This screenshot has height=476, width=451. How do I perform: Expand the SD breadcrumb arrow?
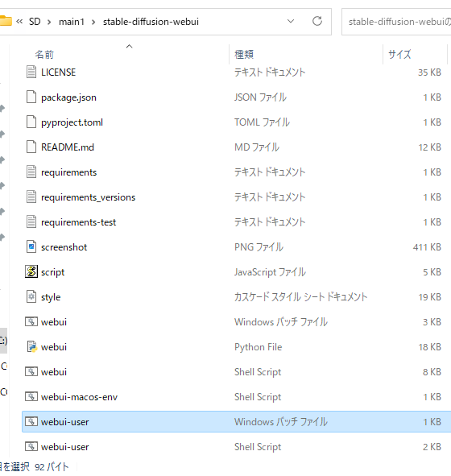click(49, 23)
